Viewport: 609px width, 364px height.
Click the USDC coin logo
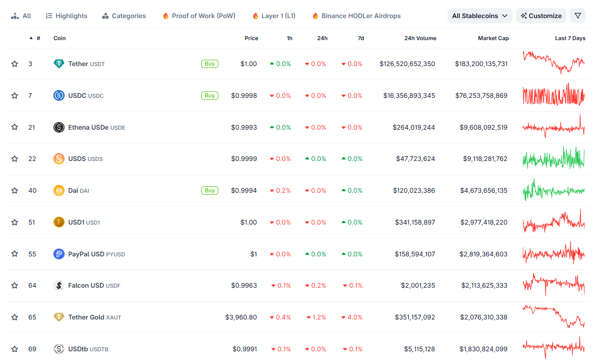coord(59,95)
